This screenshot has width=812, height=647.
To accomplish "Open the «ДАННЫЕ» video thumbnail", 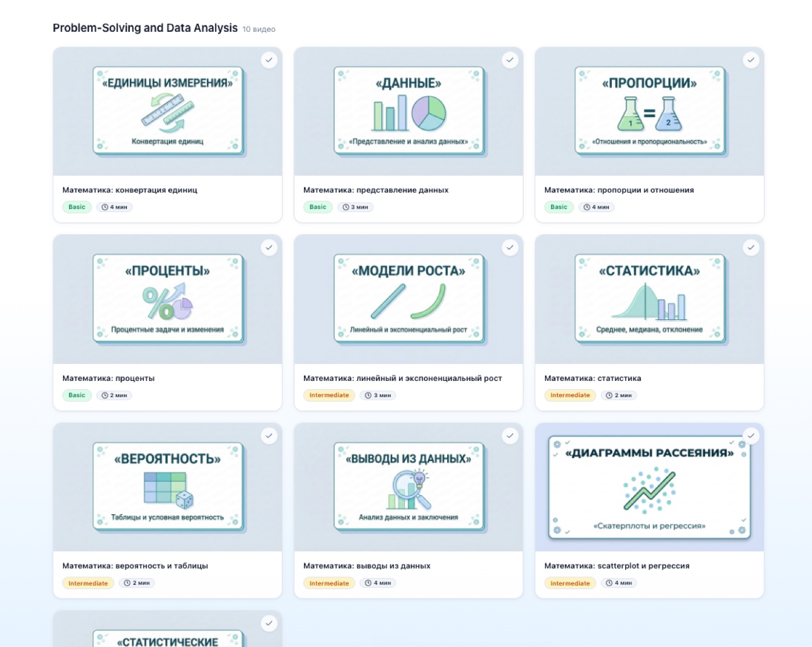I will (x=408, y=111).
